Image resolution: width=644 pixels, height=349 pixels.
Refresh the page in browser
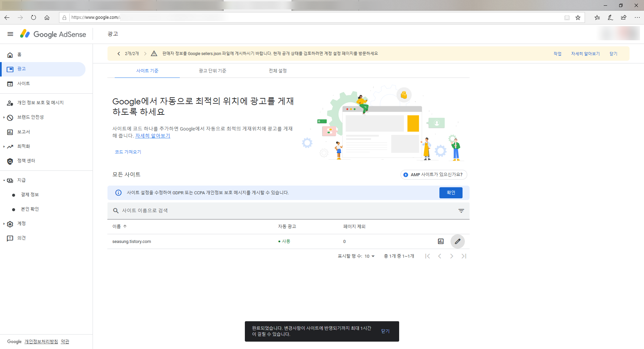click(34, 17)
